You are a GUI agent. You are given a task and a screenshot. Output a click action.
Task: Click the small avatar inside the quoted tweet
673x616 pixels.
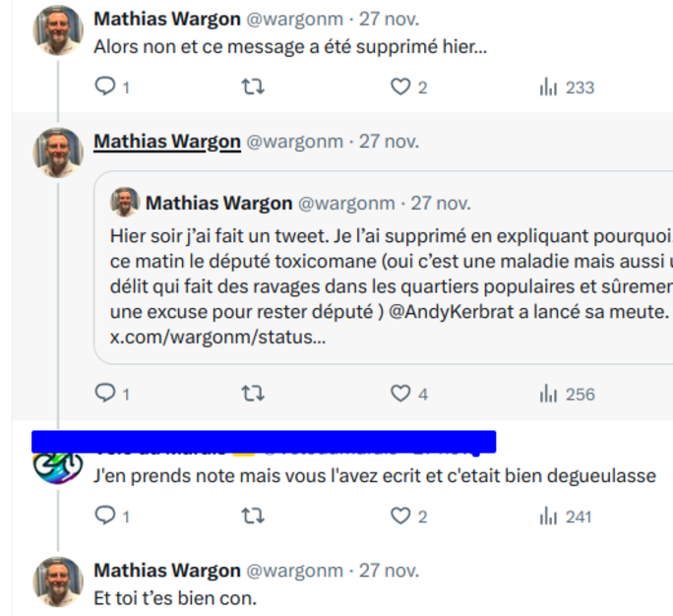124,203
